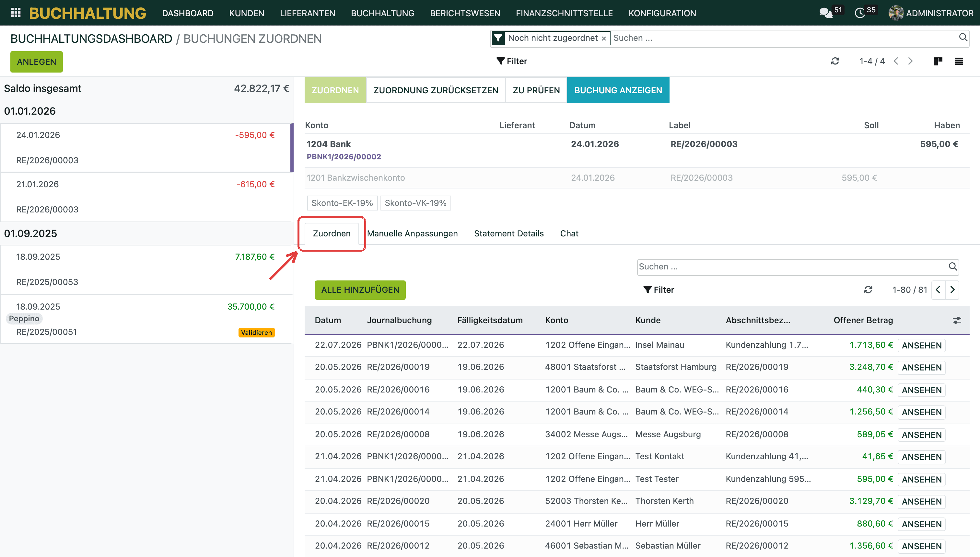Open the Chat tab
980x557 pixels.
click(x=569, y=233)
